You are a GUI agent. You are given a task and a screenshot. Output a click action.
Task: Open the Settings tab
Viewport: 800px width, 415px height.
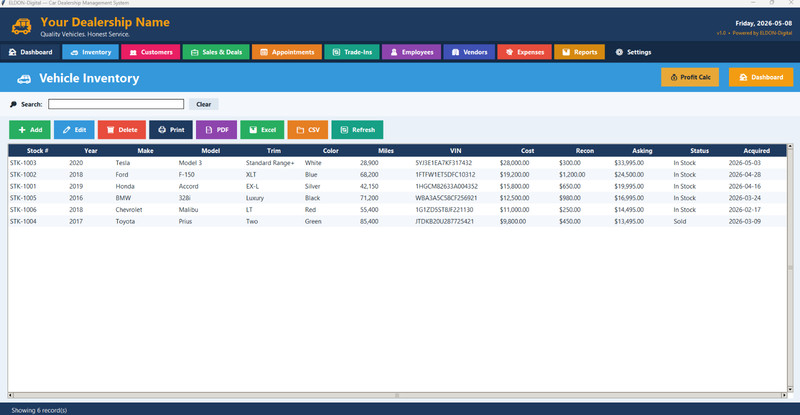633,52
